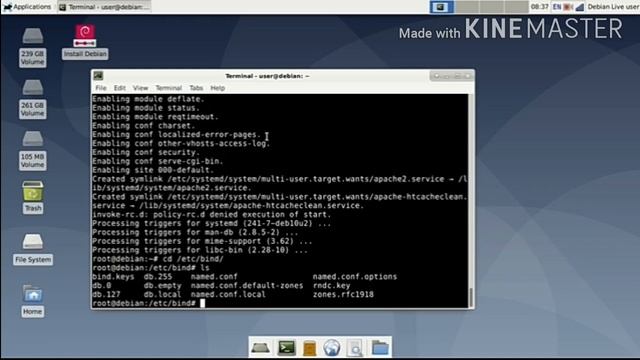
Task: Click the 'Enabling site 000-default.' line
Action: tap(153, 170)
